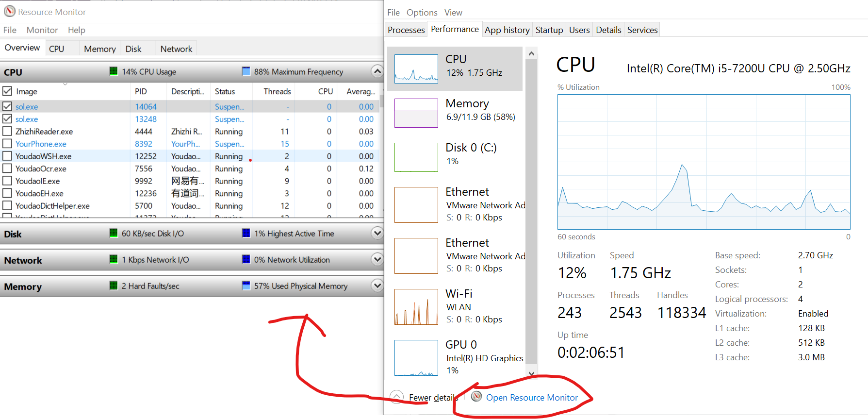Click the green Disk I/O indicator square
Viewport: 868px width, 420px height.
(x=114, y=233)
